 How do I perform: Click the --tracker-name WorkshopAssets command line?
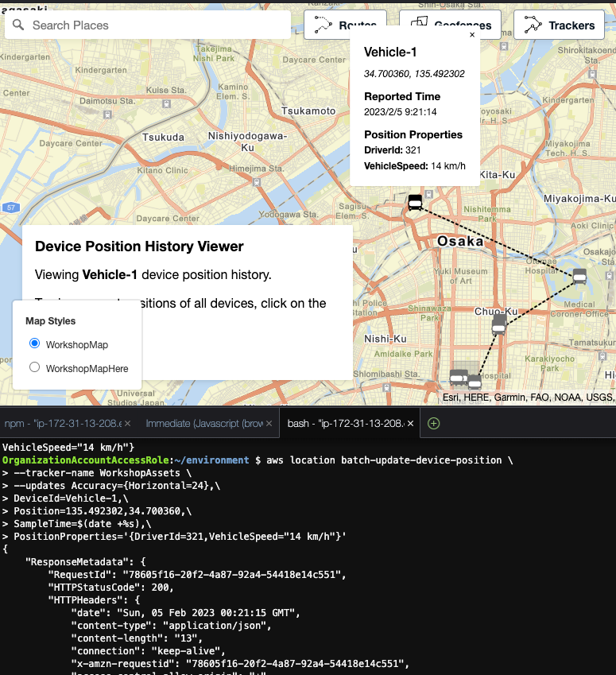[x=97, y=473]
